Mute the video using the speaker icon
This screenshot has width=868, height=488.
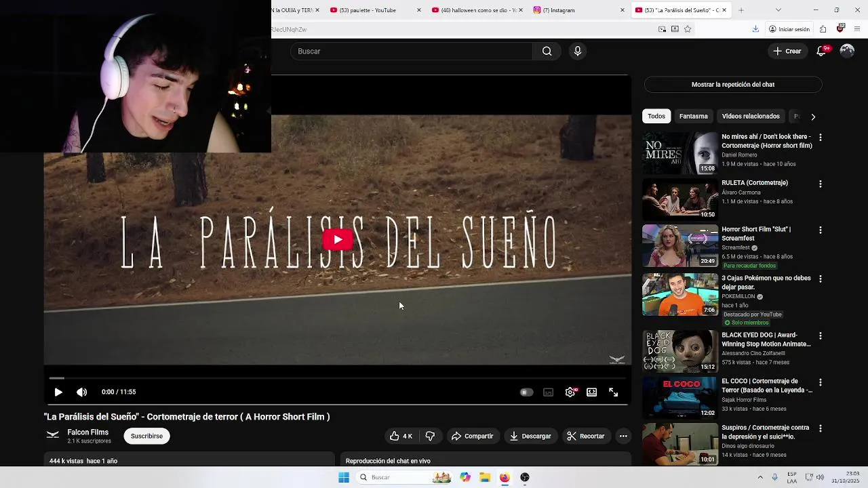tap(82, 392)
